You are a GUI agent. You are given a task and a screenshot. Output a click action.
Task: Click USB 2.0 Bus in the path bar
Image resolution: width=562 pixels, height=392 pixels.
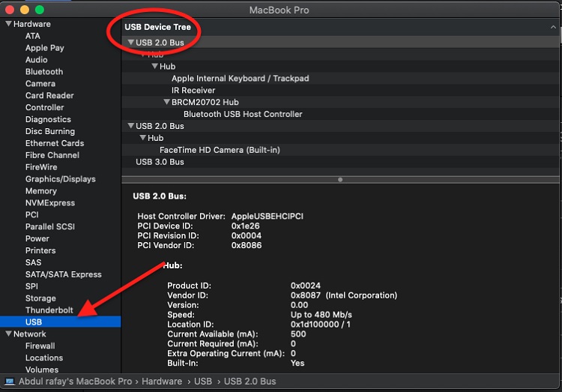point(250,382)
